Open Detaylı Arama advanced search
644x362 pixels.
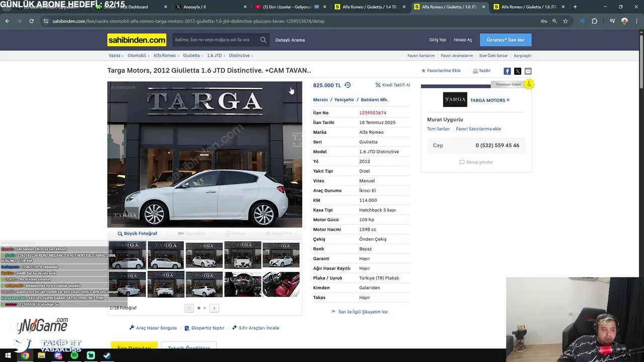coord(290,40)
